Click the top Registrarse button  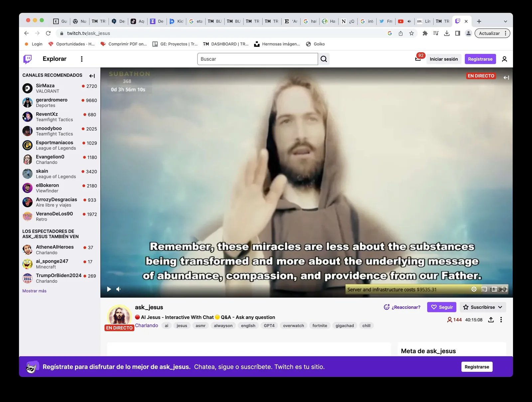(480, 59)
